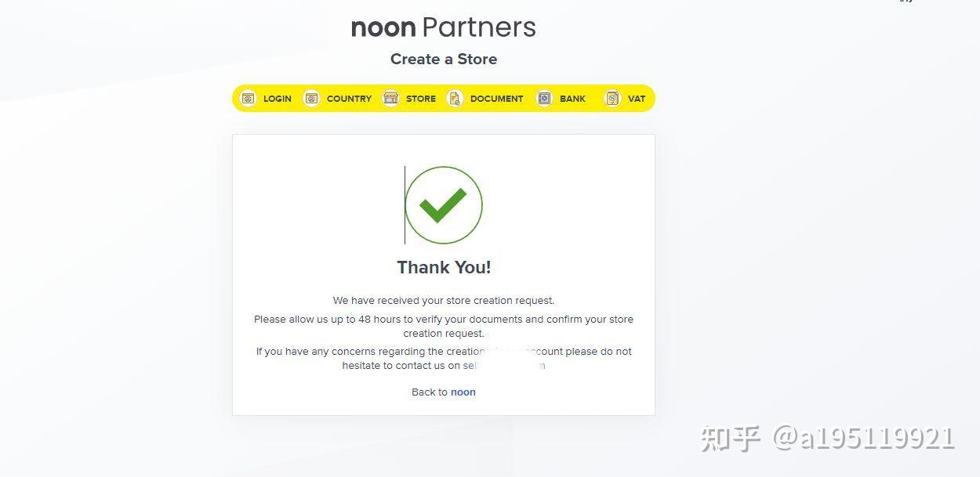Go to the BANK step
980x477 pixels.
573,98
